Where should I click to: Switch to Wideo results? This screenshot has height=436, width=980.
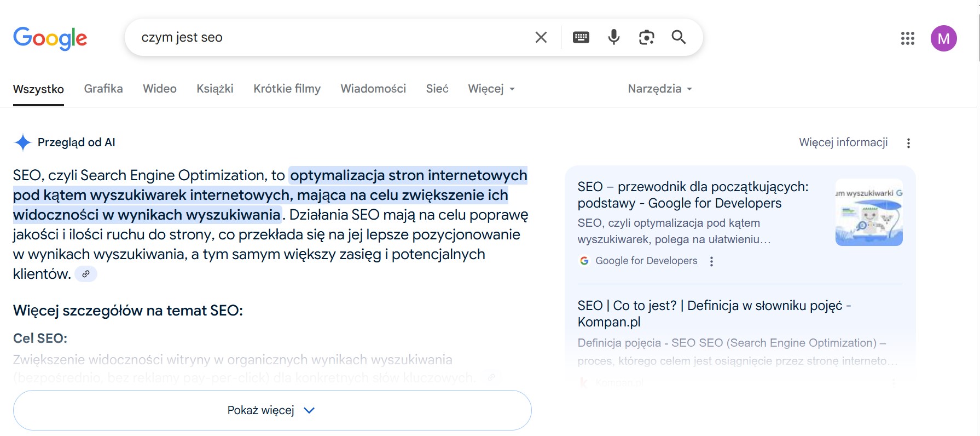[x=160, y=89]
